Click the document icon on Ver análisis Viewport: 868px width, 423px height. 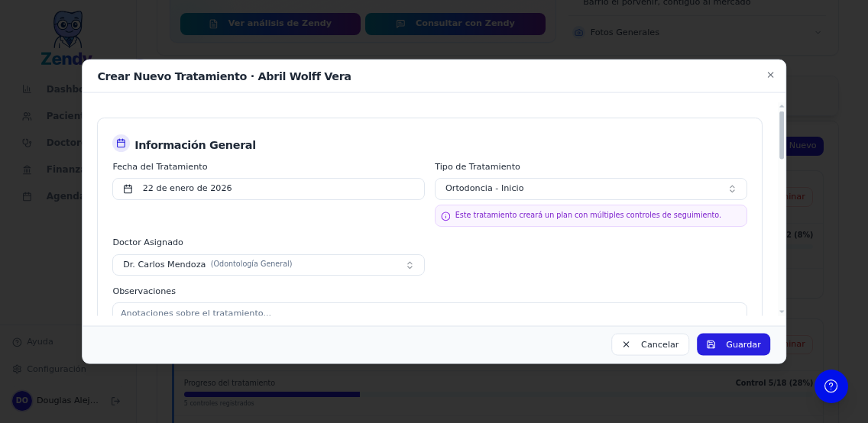point(213,24)
